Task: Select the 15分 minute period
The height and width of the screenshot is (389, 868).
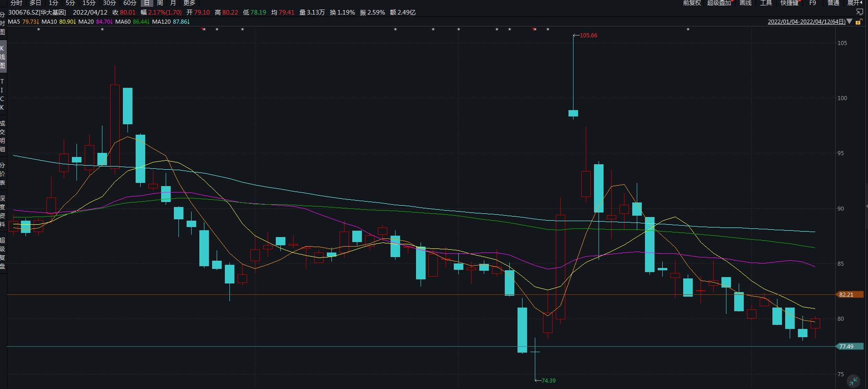Action: click(x=89, y=3)
